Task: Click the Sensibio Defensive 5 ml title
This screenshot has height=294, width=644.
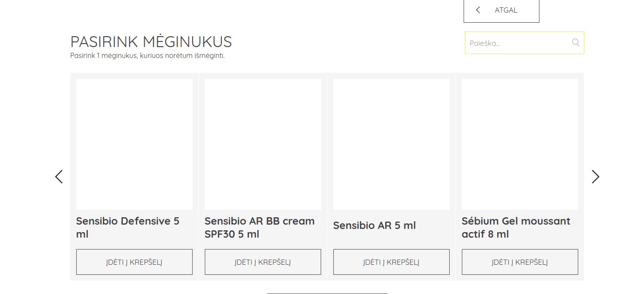Action: coord(128,228)
